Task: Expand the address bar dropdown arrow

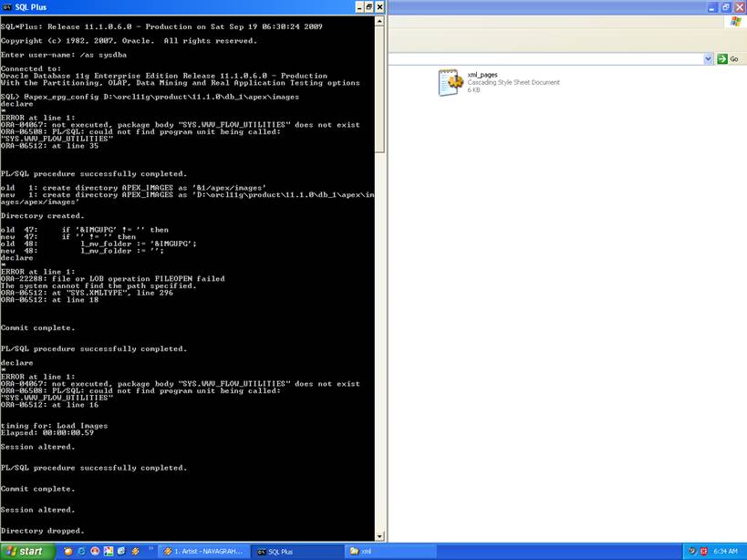Action: [708, 58]
